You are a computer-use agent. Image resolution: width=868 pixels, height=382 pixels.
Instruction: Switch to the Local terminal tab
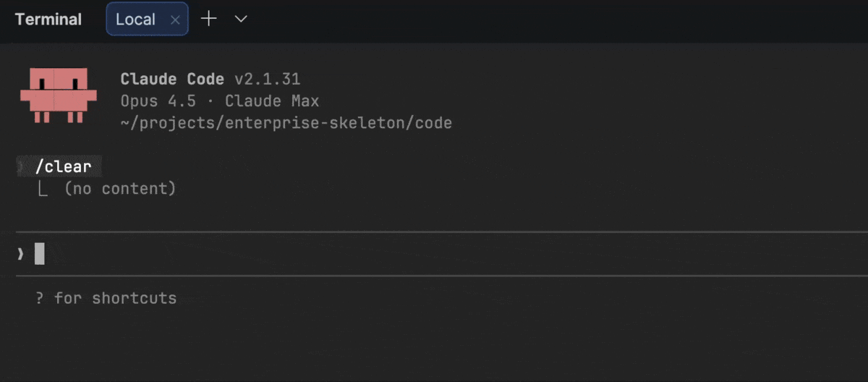pos(136,20)
